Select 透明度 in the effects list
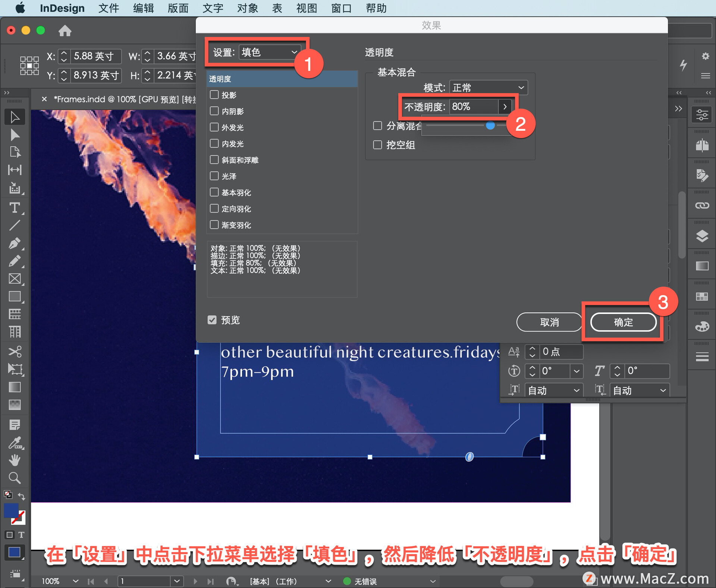 pyautogui.click(x=282, y=79)
